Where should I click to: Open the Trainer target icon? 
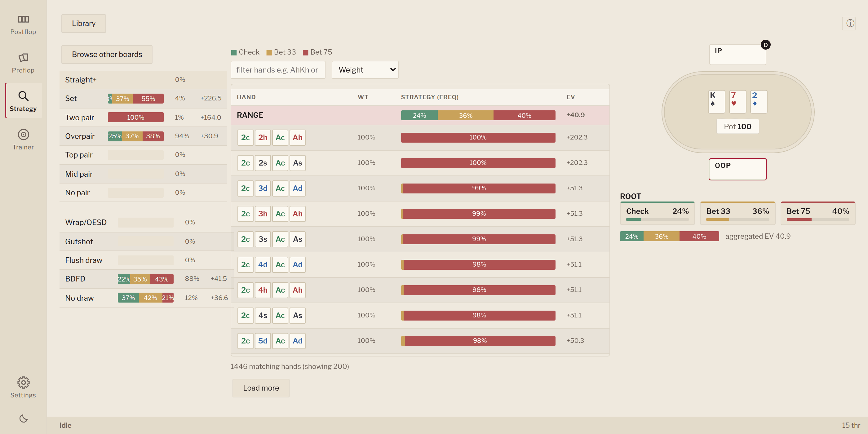click(23, 135)
